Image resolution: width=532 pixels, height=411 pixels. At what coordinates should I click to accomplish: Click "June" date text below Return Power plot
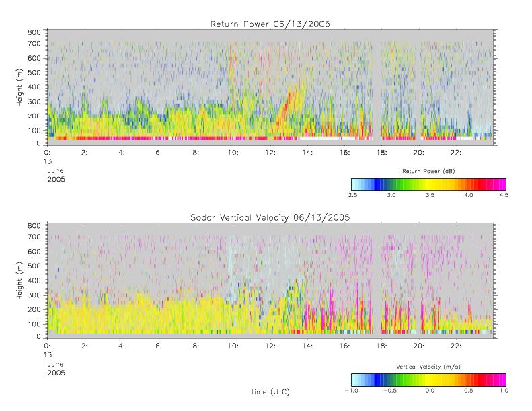click(x=55, y=170)
